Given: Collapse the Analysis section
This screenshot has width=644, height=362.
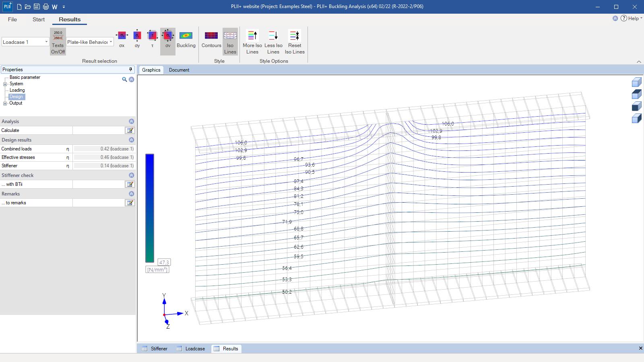Looking at the screenshot, I should click(x=131, y=121).
